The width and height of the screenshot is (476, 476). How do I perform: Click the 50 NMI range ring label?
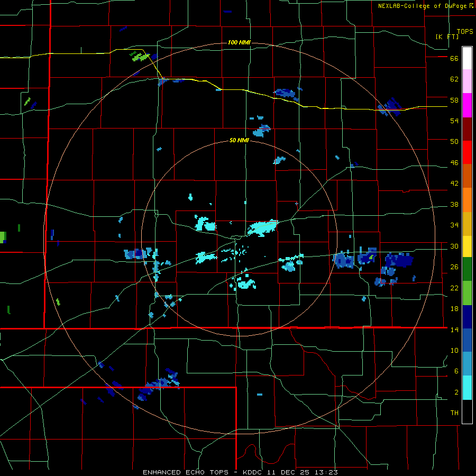[239, 140]
